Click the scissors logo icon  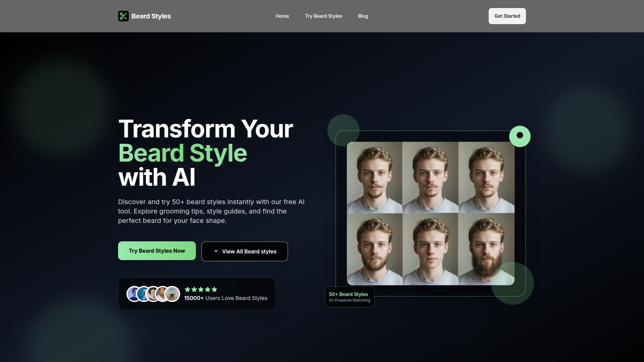click(x=123, y=16)
